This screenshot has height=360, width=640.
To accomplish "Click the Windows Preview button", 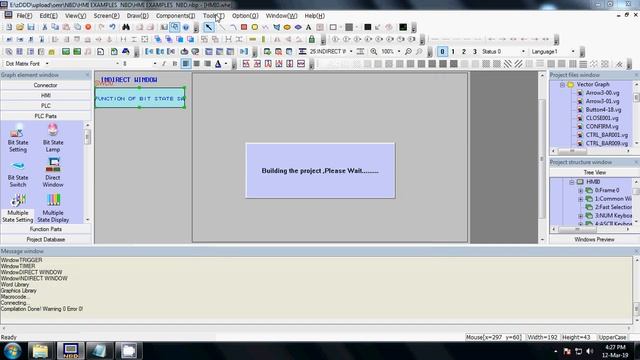I will (594, 240).
